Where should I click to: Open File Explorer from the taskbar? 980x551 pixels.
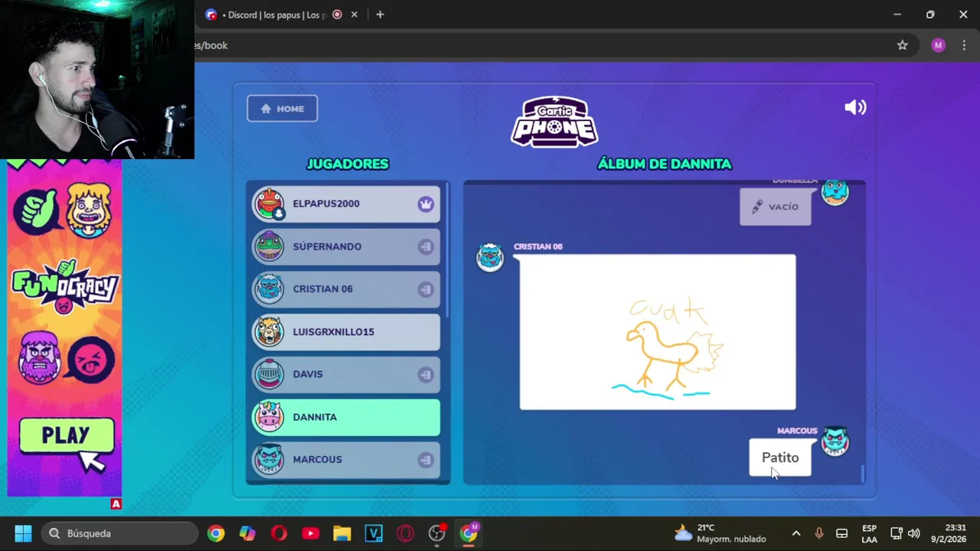tap(341, 533)
